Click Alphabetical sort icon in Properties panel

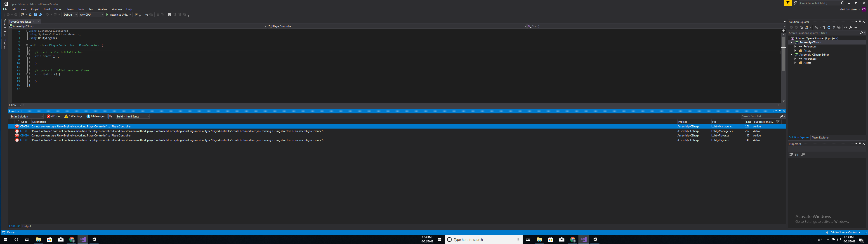[x=796, y=154]
